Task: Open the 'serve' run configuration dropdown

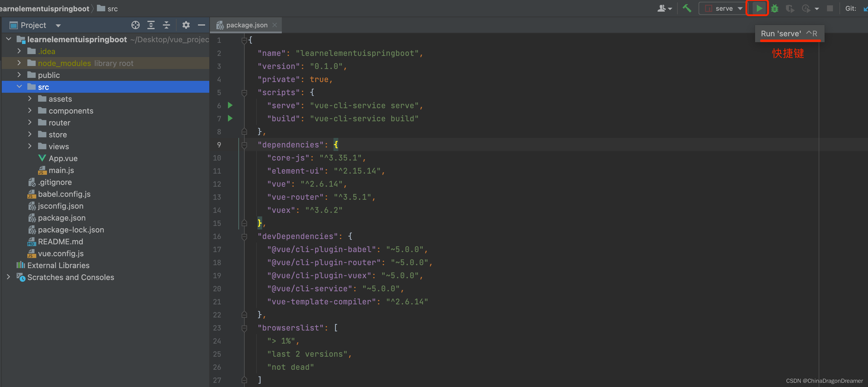Action: click(740, 8)
